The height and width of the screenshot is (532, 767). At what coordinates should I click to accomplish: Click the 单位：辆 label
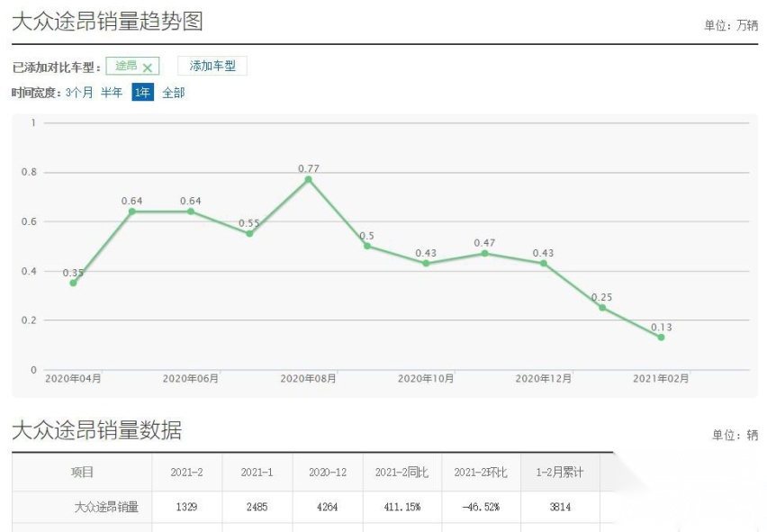(x=735, y=435)
